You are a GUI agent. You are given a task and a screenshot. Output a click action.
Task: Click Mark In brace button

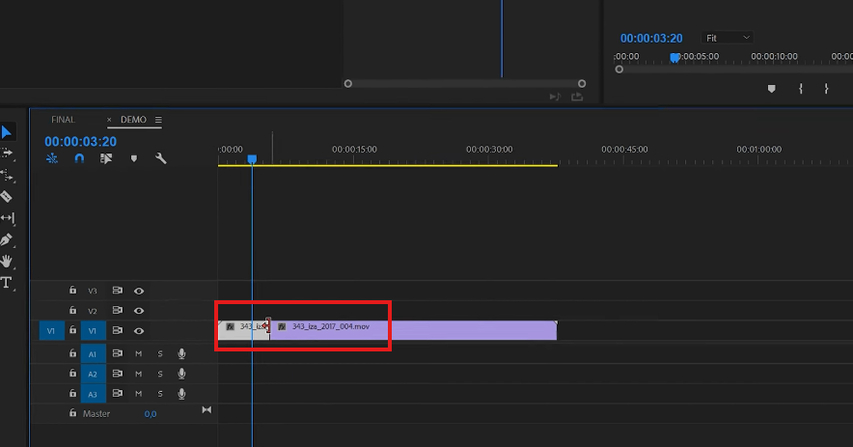pos(800,89)
